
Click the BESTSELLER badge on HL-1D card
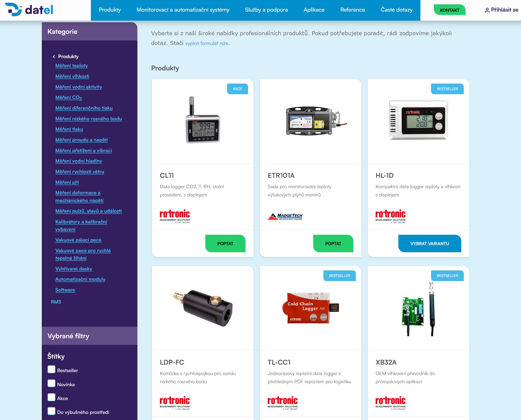(x=447, y=89)
